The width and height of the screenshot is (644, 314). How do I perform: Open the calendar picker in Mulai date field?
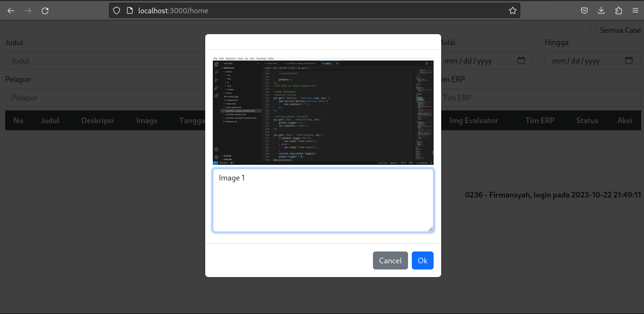click(521, 61)
